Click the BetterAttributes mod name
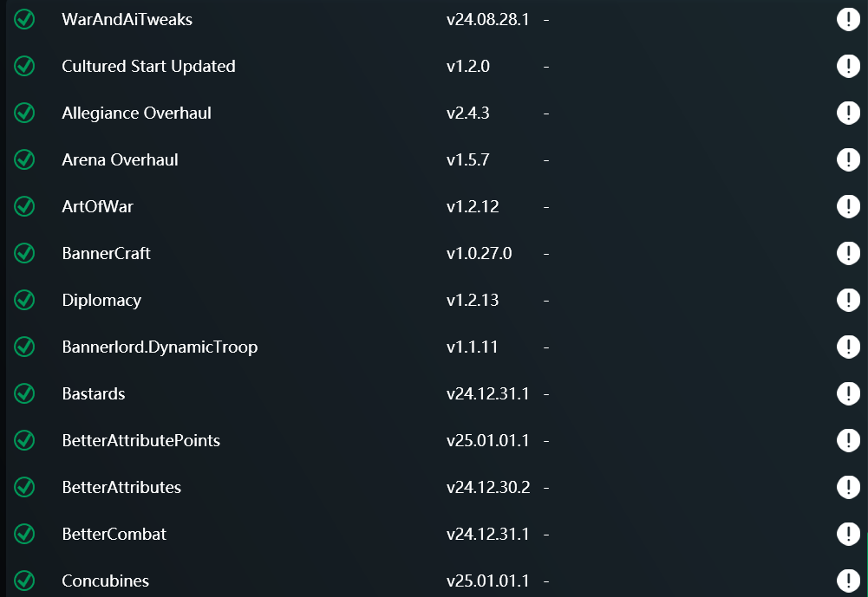The width and height of the screenshot is (868, 597). (x=121, y=488)
